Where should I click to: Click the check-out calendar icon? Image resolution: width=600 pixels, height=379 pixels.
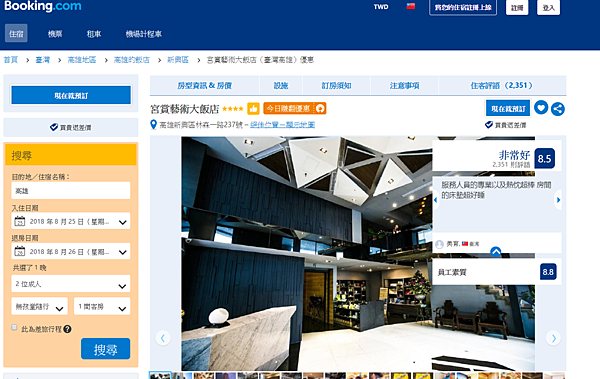pos(20,252)
